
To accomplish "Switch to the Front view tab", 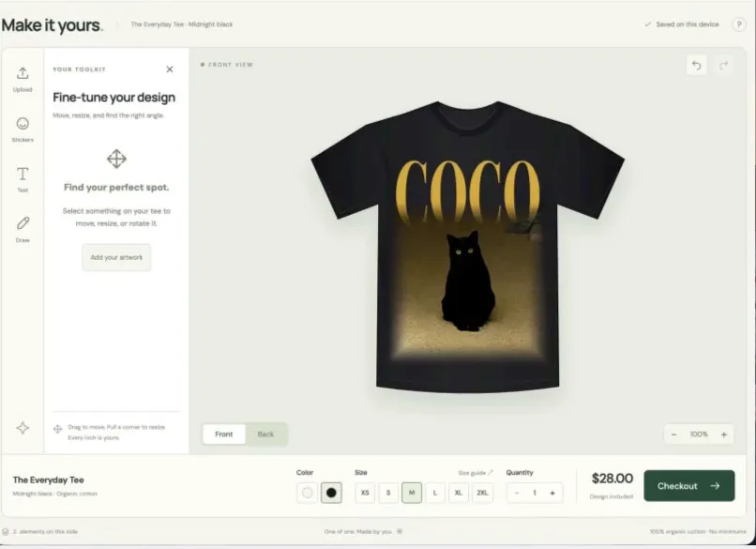I will (224, 435).
